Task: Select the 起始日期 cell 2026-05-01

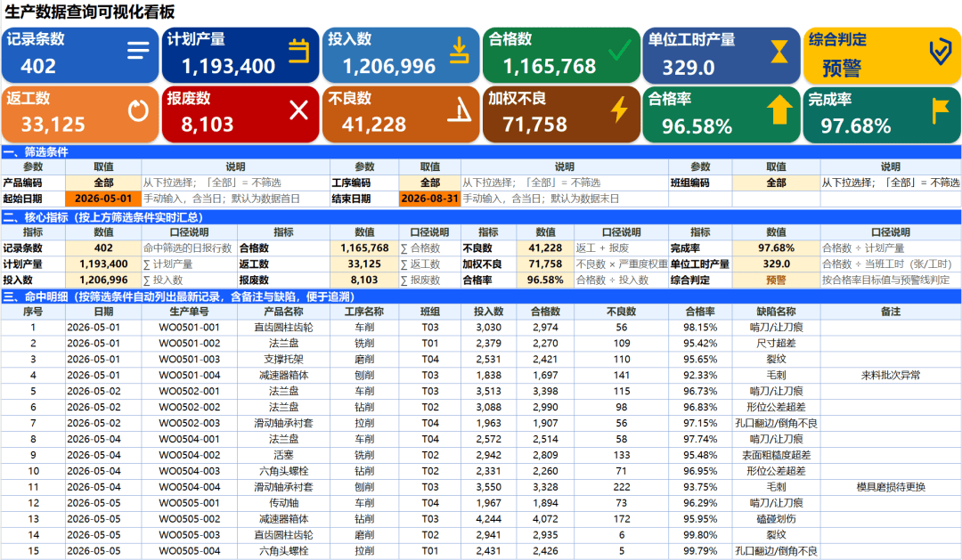Action: 103,199
